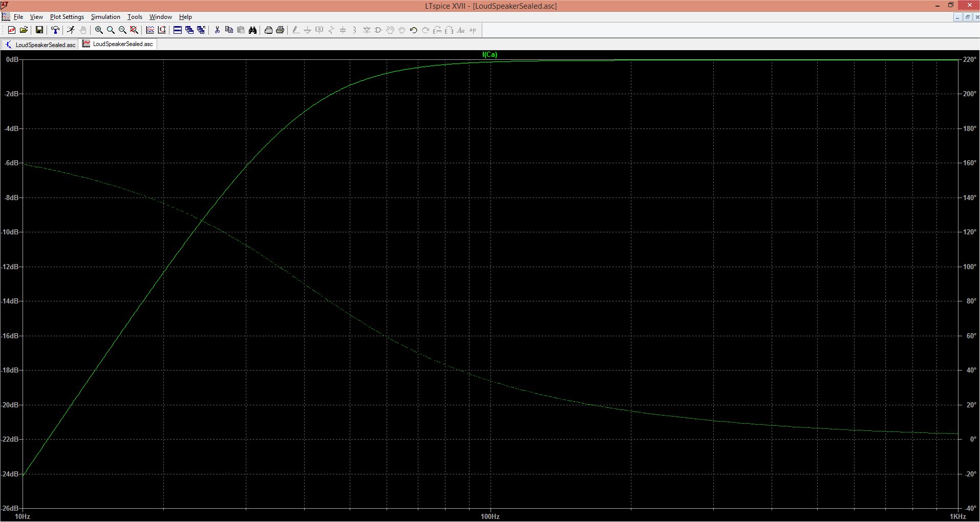Select the Component gate tool

[x=378, y=30]
